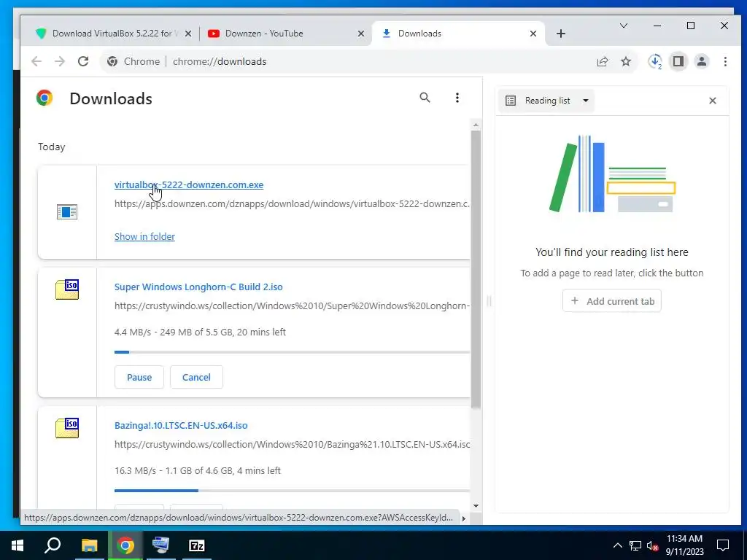The image size is (747, 560).
Task: Click the browser forward arrow
Action: click(x=60, y=61)
